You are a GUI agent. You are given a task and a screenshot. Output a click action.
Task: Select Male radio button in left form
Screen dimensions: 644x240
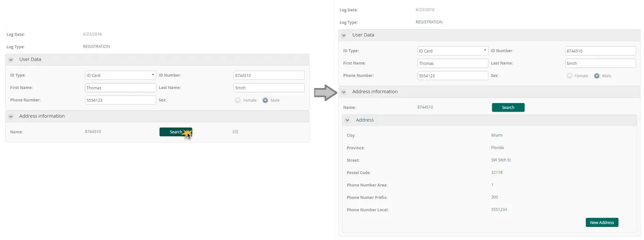pyautogui.click(x=265, y=100)
